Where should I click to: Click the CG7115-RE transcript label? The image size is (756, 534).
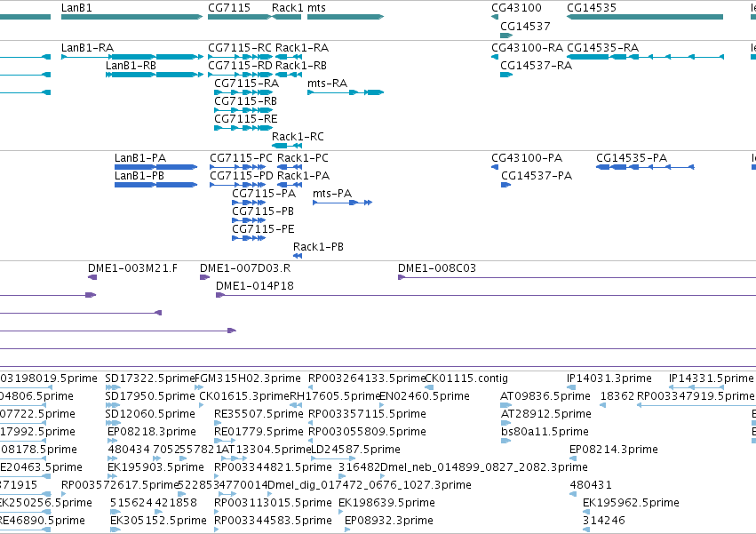[x=246, y=119]
